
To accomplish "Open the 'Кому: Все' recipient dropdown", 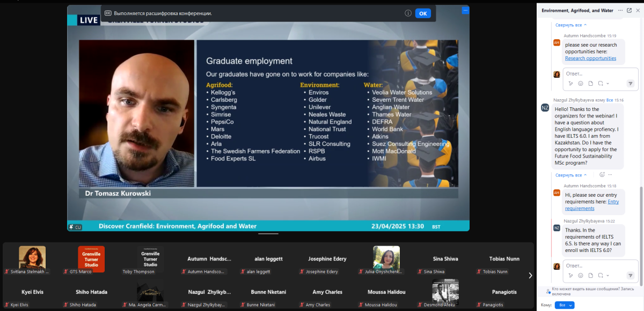I will tap(564, 305).
